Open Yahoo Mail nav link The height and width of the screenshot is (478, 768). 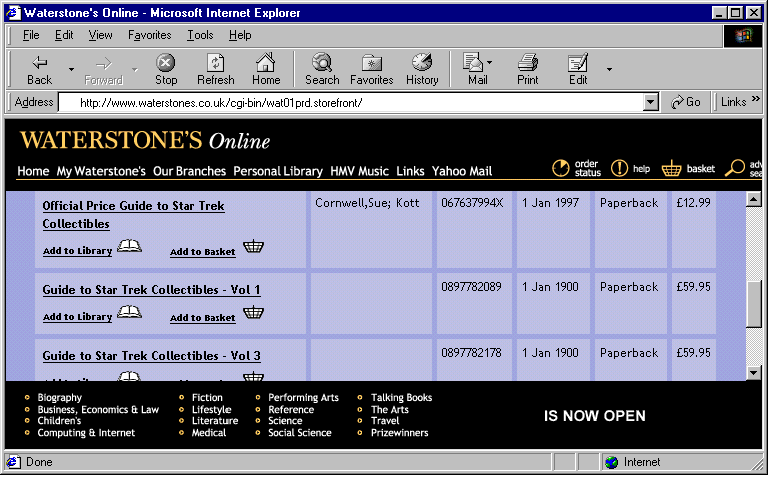(462, 171)
